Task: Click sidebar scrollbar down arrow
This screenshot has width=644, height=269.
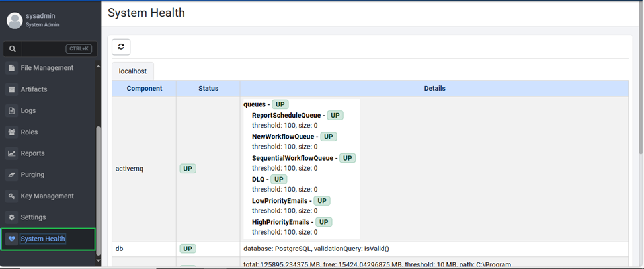Action: (x=98, y=260)
